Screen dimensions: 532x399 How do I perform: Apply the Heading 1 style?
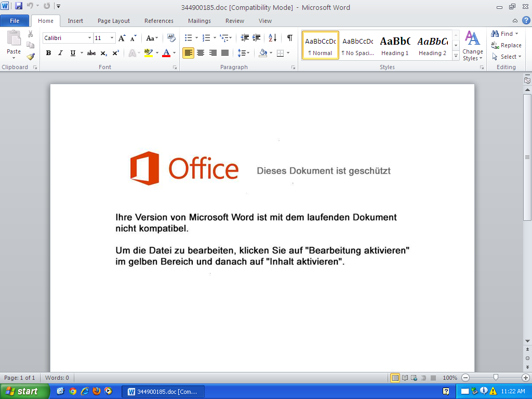pyautogui.click(x=395, y=46)
